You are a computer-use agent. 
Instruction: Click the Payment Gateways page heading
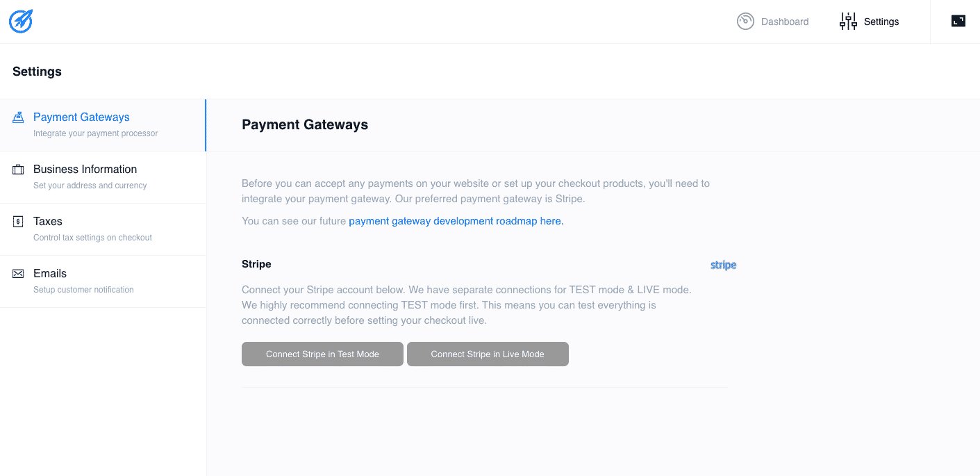(x=305, y=125)
